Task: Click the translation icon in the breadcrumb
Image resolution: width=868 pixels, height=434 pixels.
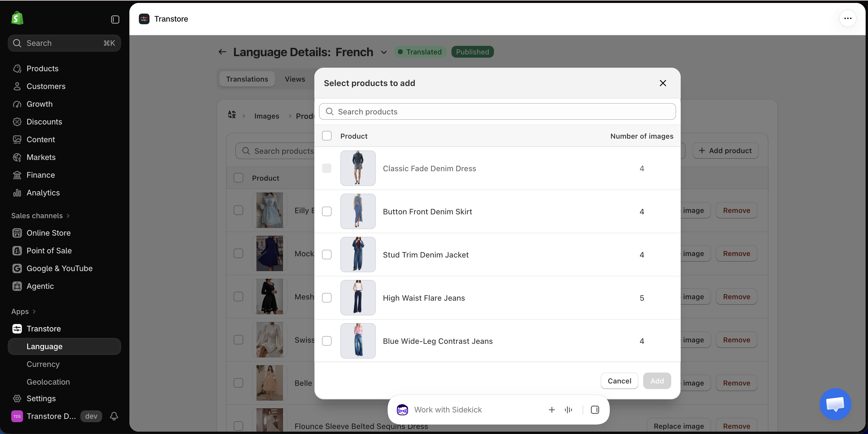Action: (x=232, y=115)
